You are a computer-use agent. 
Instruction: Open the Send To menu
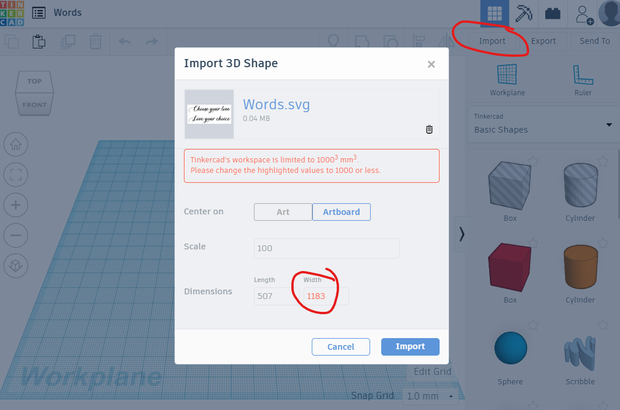click(x=594, y=41)
